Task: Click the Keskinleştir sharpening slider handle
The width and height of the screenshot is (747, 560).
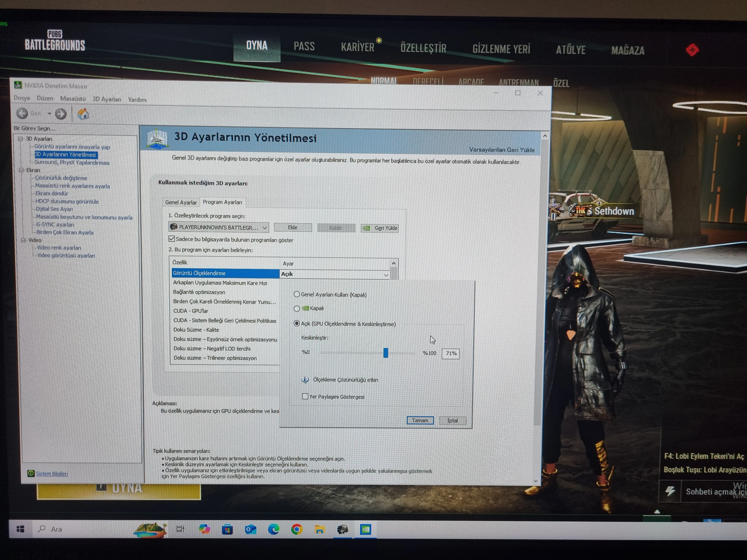Action: pyautogui.click(x=386, y=353)
